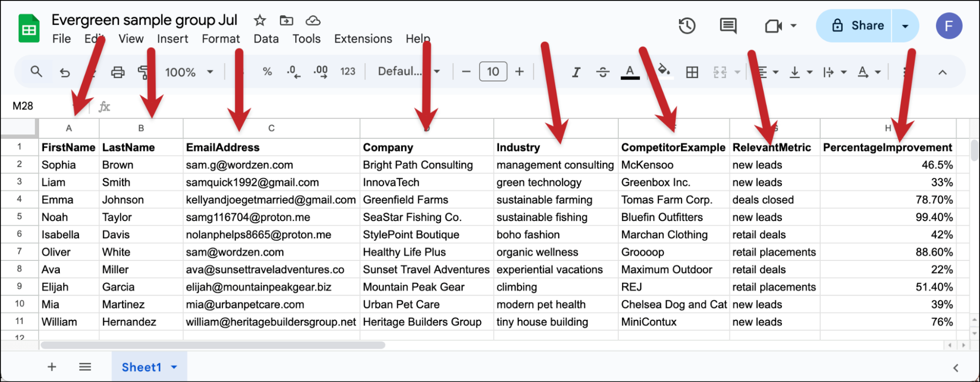Select cell sam.g@wordzen.com

[272, 165]
